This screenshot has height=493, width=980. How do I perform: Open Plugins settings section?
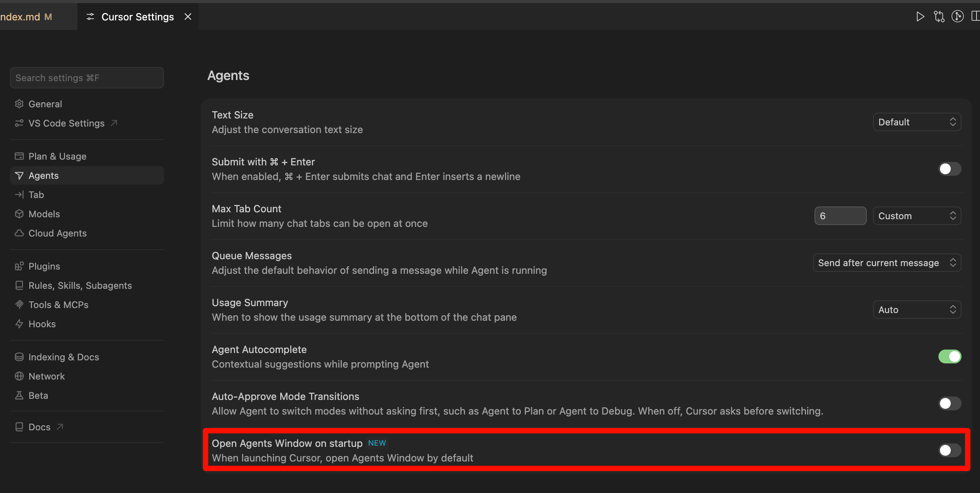(x=87, y=266)
